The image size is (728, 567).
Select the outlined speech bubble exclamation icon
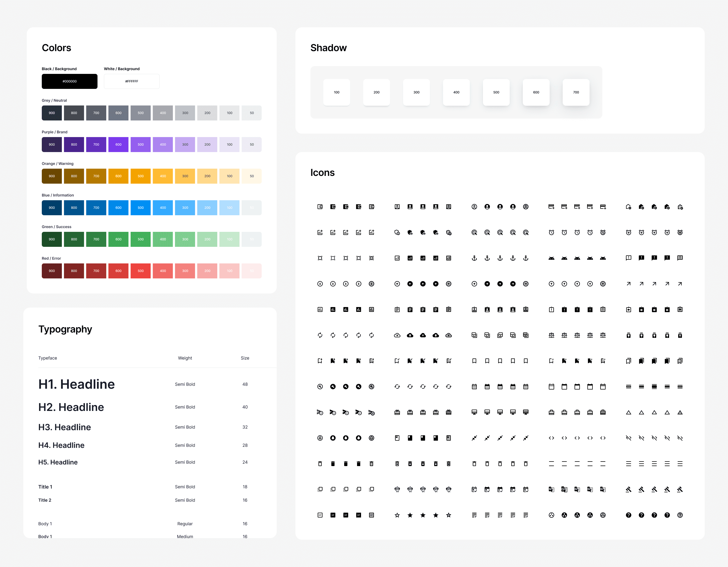(x=628, y=258)
